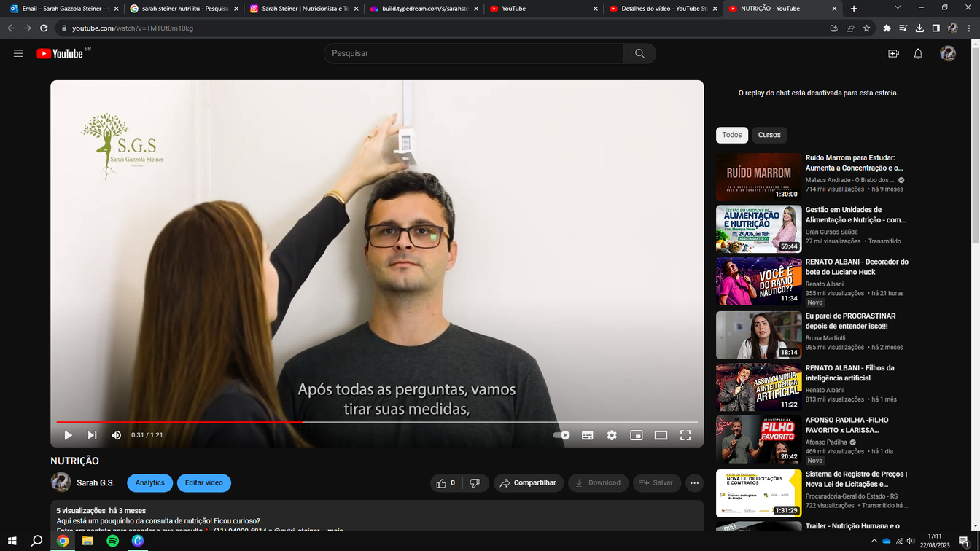Go to YouTube home via logo
980x551 pixels.
60,53
